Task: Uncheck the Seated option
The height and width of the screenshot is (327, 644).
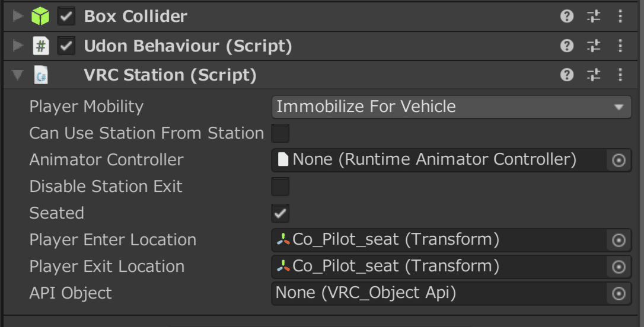Action: pos(280,213)
